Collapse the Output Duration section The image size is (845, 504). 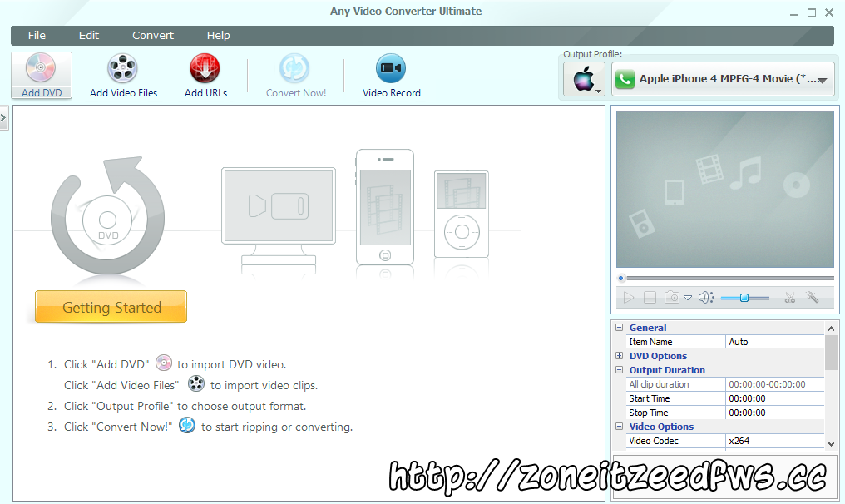coord(620,370)
